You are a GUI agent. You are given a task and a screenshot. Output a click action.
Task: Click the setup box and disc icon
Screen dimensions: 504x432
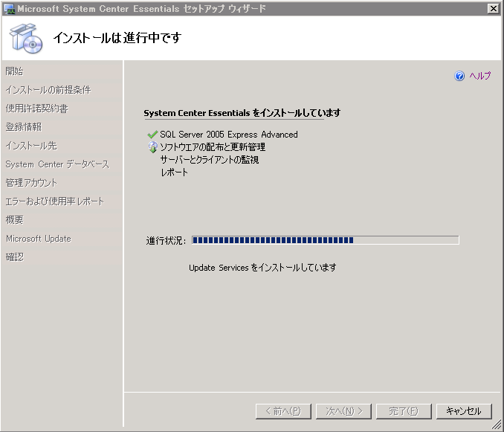pos(26,38)
